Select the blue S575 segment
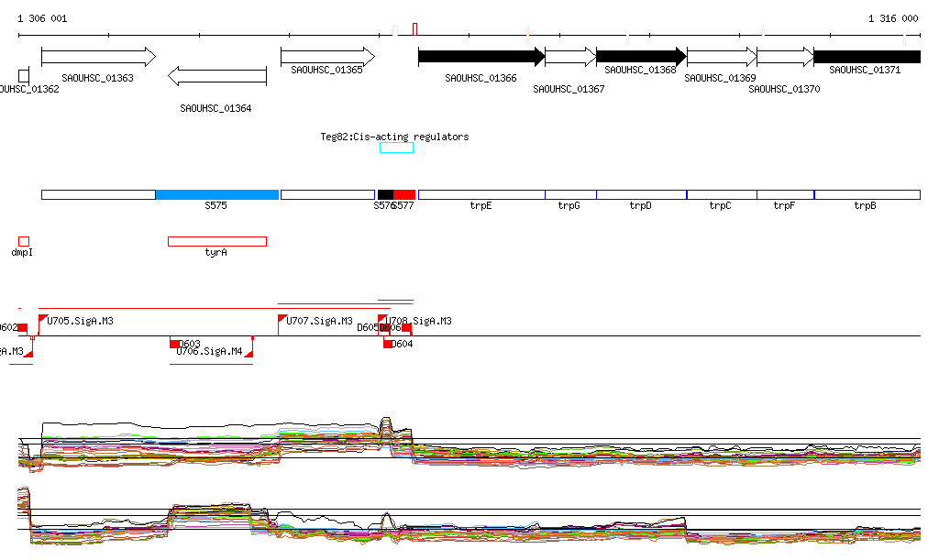This screenshot has width=939, height=560. [x=216, y=194]
